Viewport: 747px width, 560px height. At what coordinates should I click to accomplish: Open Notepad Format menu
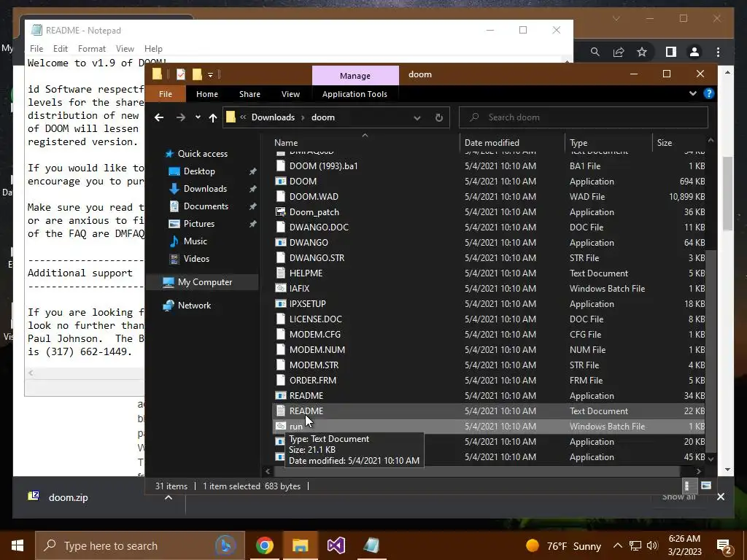91,49
